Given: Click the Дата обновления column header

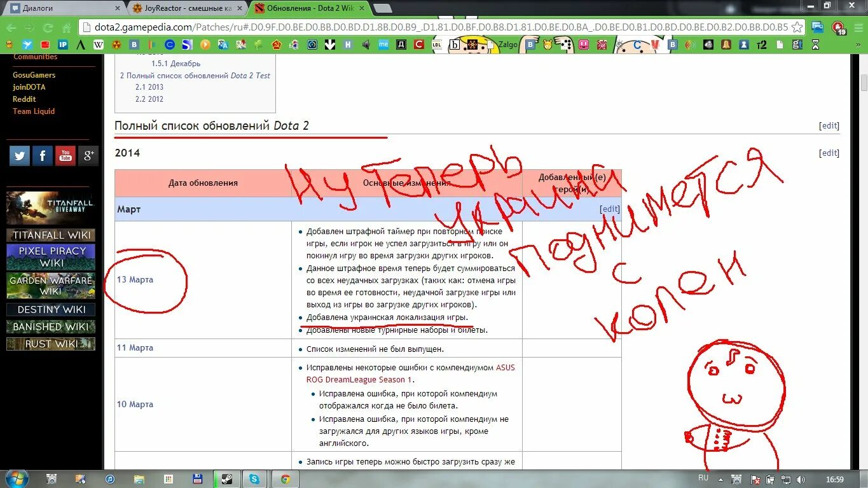Looking at the screenshot, I should [x=203, y=183].
